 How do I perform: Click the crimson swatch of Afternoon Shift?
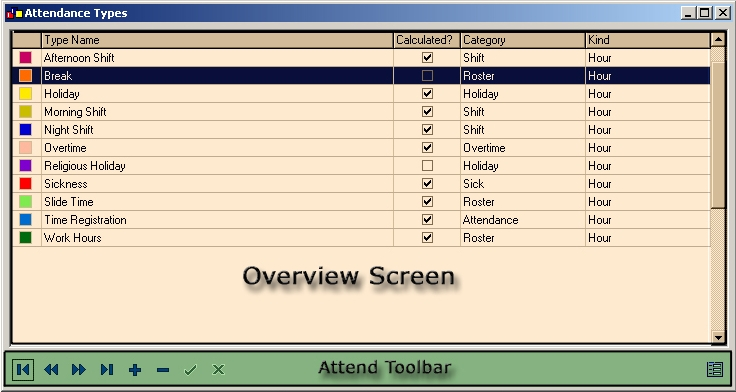point(25,57)
